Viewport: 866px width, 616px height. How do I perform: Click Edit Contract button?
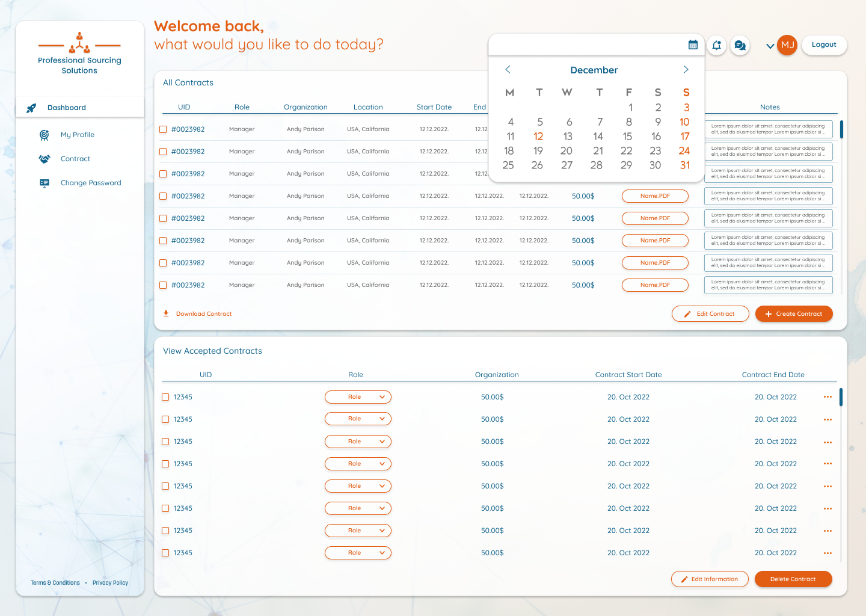pos(710,314)
